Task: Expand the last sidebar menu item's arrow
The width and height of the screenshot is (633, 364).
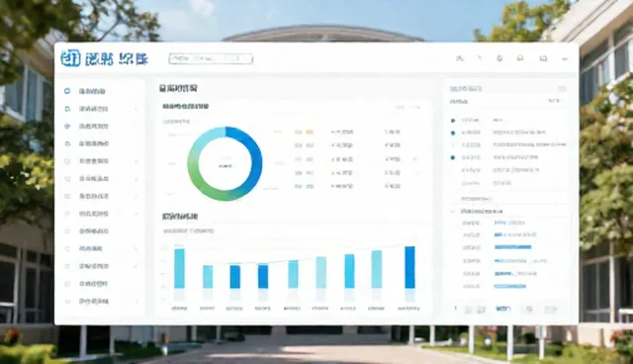Action: click(x=136, y=302)
